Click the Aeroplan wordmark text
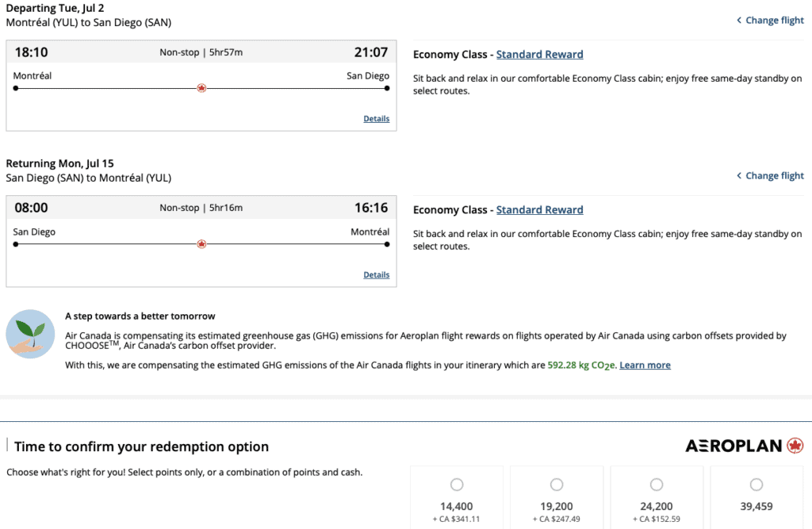 733,447
